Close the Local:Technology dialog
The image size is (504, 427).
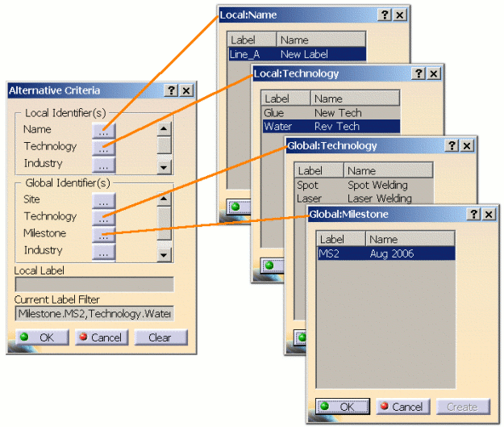coord(434,73)
